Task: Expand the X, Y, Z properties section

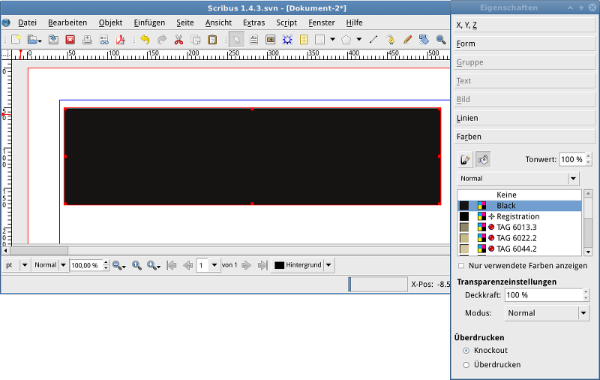Action: tap(524, 25)
